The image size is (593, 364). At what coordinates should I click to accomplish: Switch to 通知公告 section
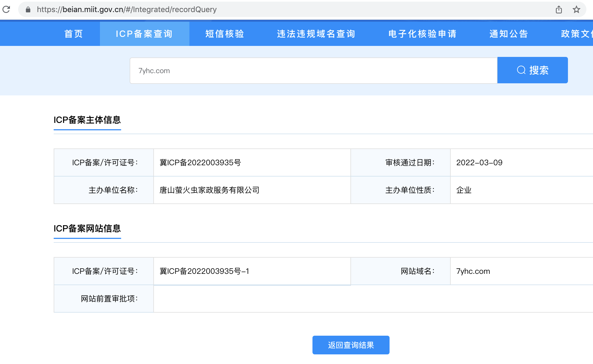point(509,34)
